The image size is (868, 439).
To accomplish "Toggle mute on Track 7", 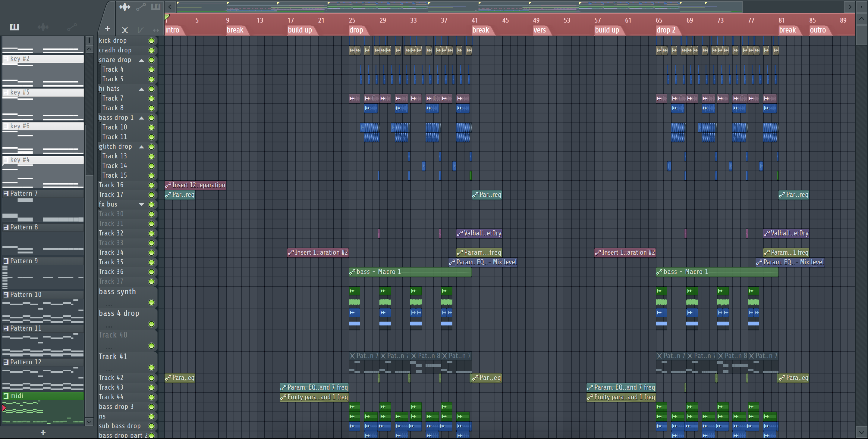I will [151, 99].
